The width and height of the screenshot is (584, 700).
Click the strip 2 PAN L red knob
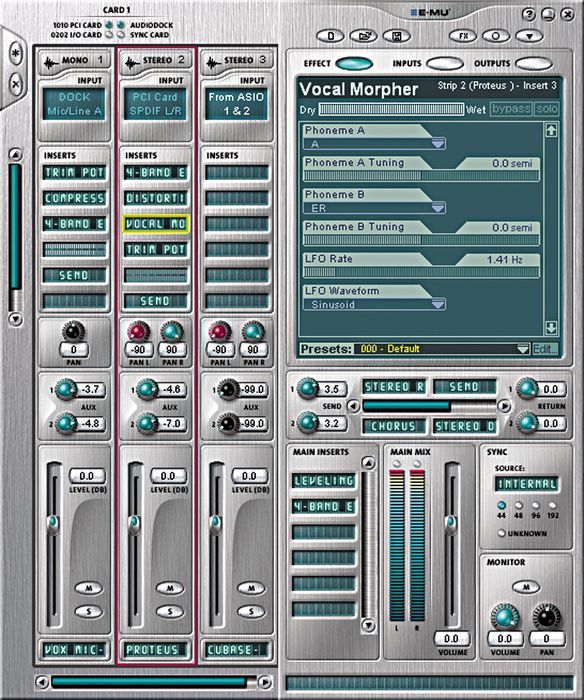coord(138,333)
